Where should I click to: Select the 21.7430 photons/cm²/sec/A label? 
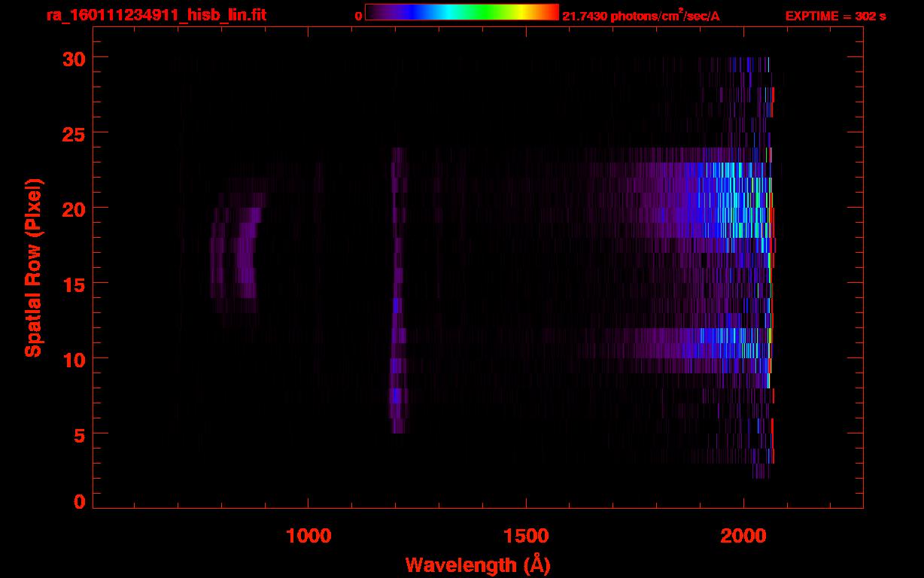(x=641, y=15)
